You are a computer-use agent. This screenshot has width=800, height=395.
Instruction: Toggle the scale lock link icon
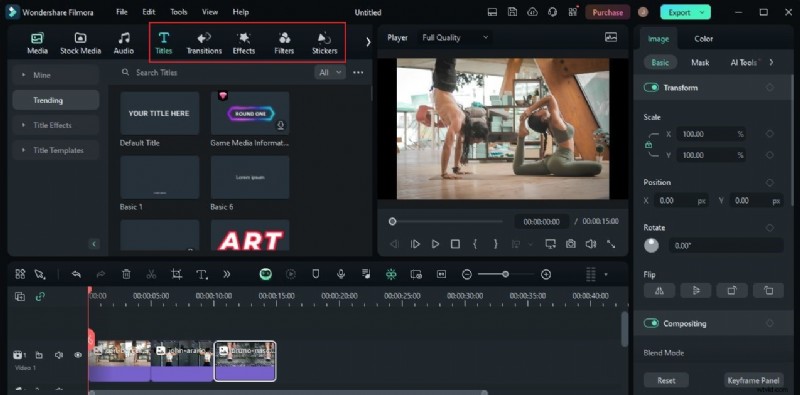coord(648,145)
